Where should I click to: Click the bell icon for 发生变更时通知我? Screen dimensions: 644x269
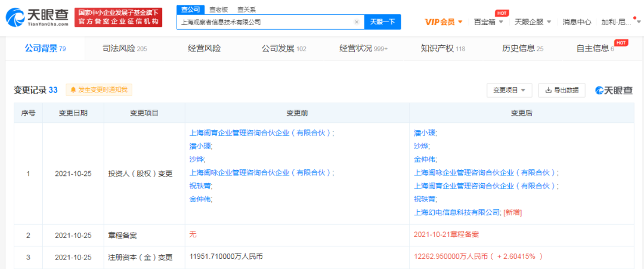tap(73, 90)
